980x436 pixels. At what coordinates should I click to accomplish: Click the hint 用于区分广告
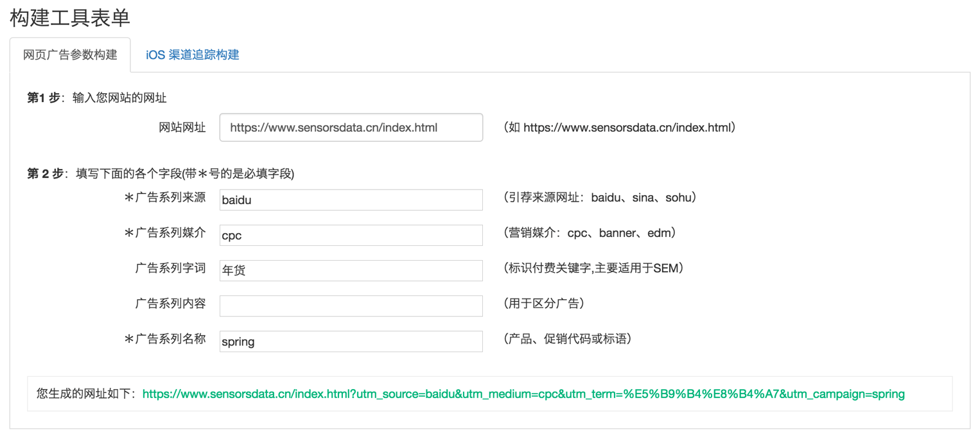pos(544,304)
